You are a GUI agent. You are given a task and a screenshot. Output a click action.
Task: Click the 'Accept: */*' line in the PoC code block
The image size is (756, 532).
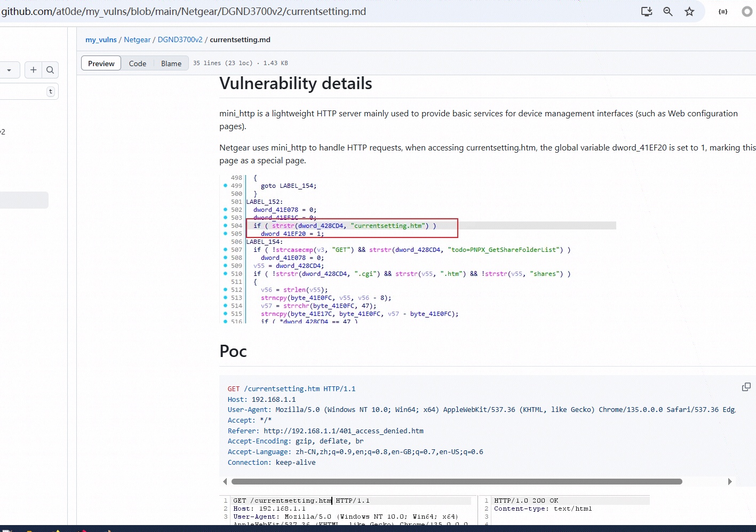(x=250, y=420)
